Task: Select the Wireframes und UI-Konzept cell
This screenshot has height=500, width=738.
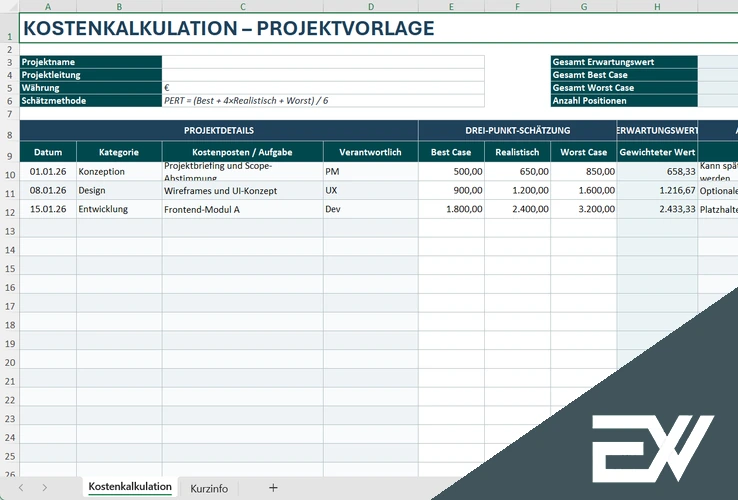Action: point(242,190)
